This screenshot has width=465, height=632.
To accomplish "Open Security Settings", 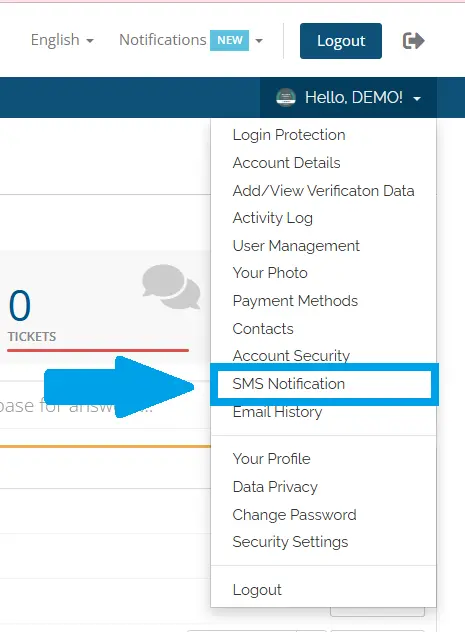I will point(290,542).
